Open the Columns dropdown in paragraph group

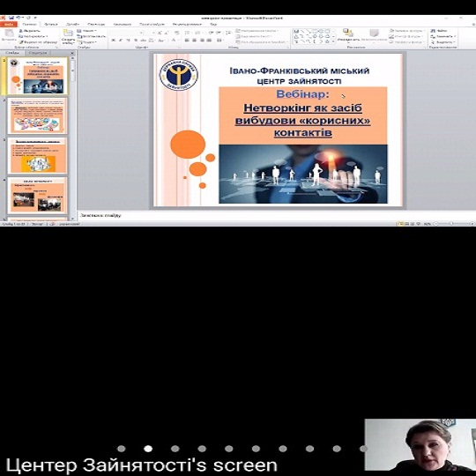(220, 40)
